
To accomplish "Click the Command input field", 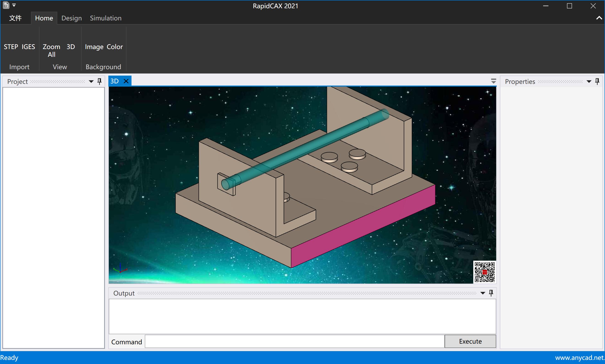I will pyautogui.click(x=294, y=341).
